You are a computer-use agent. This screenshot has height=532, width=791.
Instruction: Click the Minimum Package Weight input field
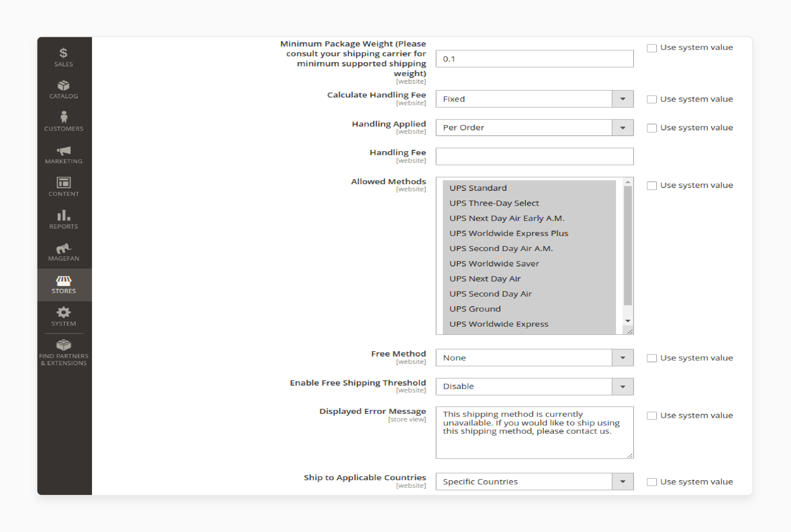(535, 59)
